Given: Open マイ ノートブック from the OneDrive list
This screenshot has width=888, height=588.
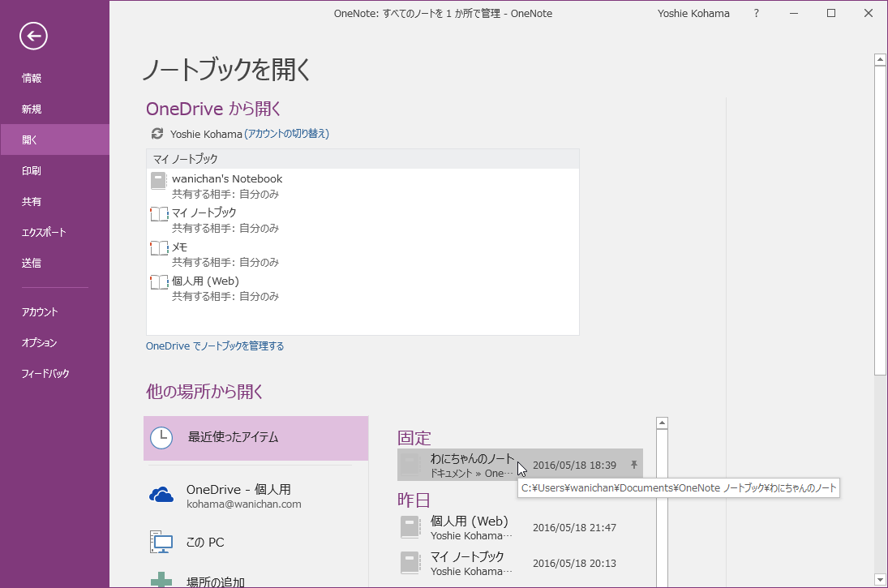Looking at the screenshot, I should [362, 220].
